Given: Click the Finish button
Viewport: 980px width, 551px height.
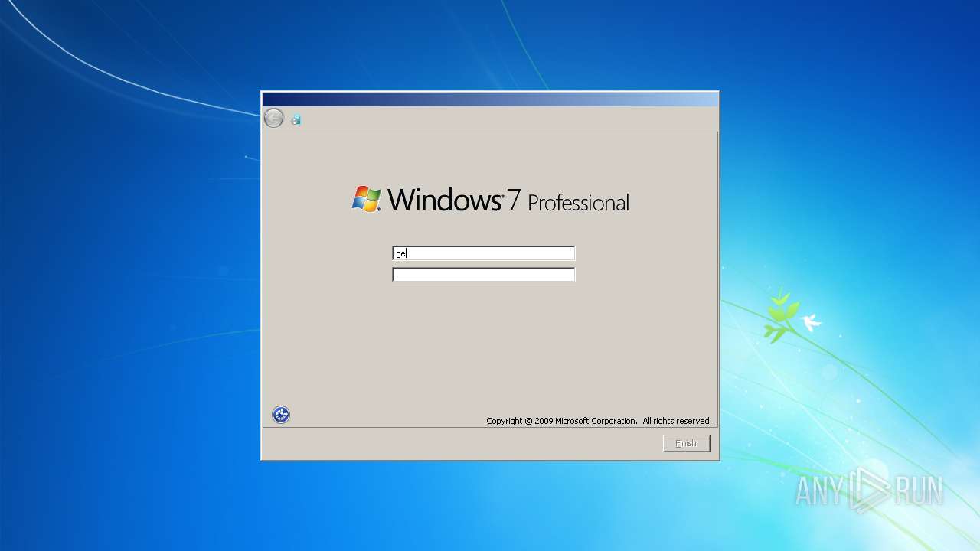Looking at the screenshot, I should tap(686, 443).
